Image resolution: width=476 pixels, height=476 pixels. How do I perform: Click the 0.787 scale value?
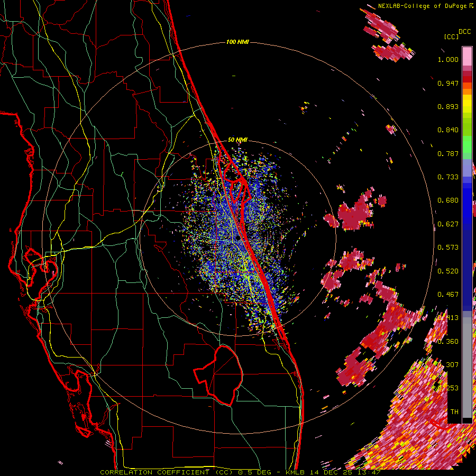448,153
